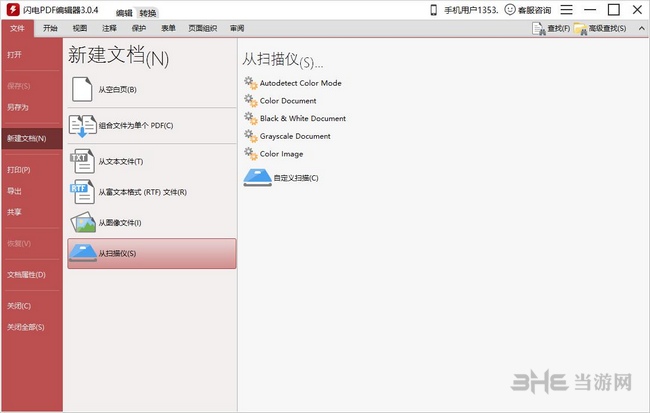Click gear icon beside Color Document
The image size is (650, 413).
(x=251, y=101)
